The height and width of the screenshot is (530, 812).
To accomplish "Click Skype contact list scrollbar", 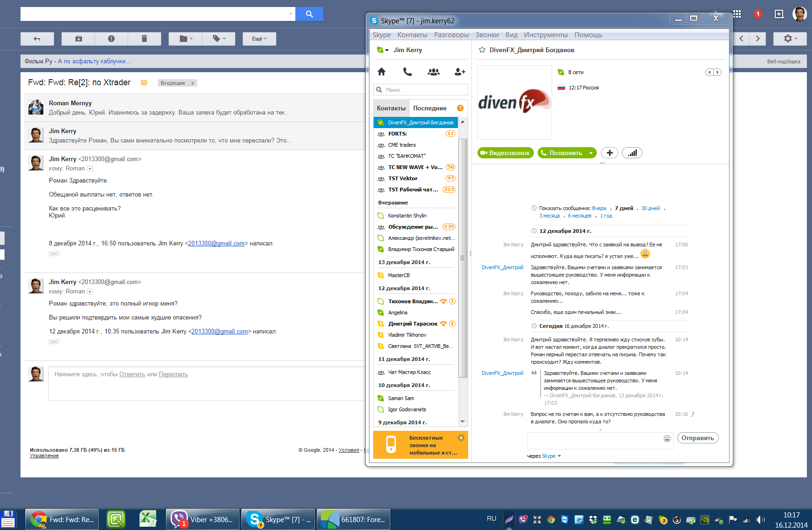I will pyautogui.click(x=463, y=258).
